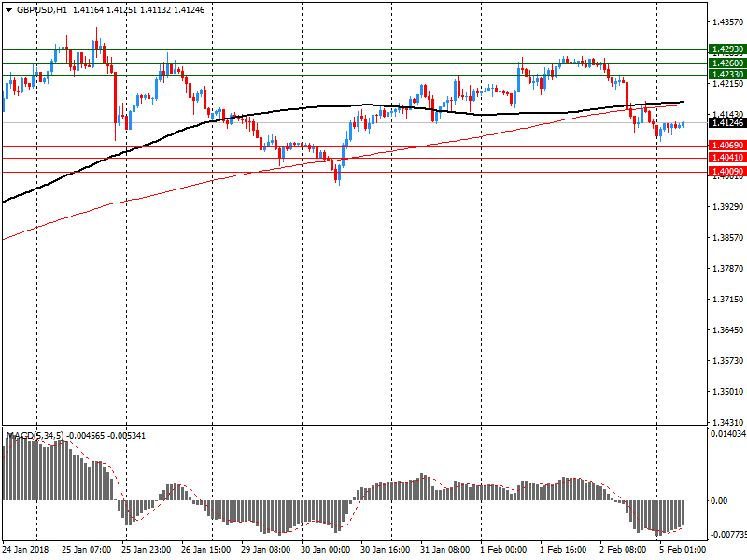Click the 1 Feb 16:00 time label
747x560 pixels.
[563, 550]
